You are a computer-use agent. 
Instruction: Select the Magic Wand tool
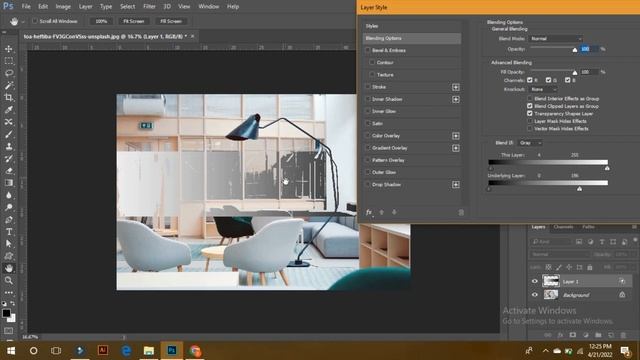pyautogui.click(x=9, y=85)
